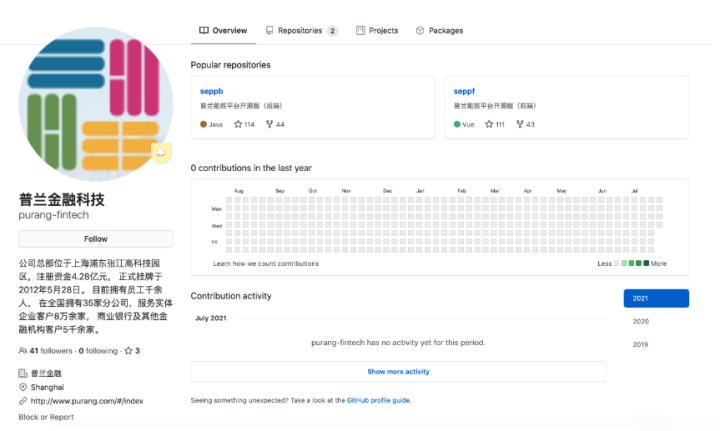Select the 2019 activity year
This screenshot has width=720, height=431.
coord(640,344)
